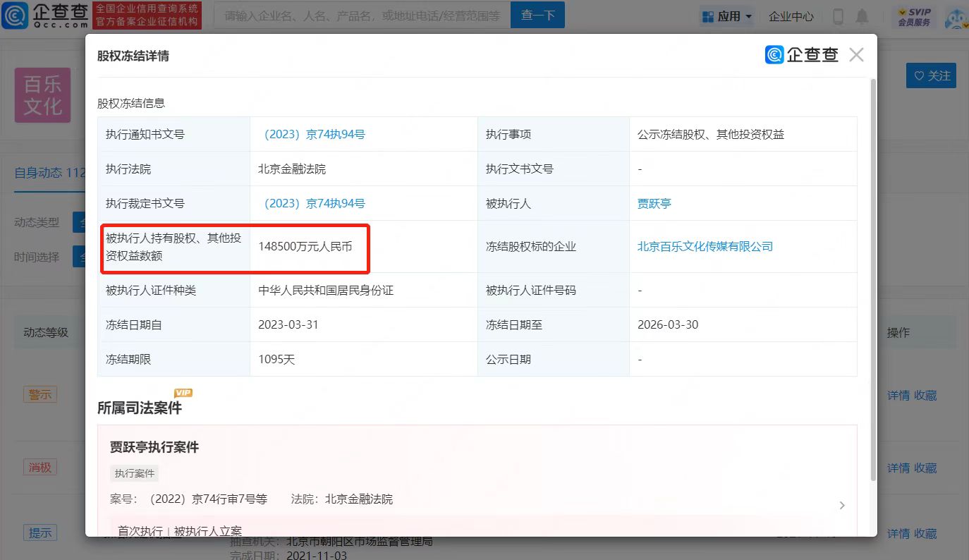The height and width of the screenshot is (560, 969).
Task: Click the 提示 level tag
Action: [40, 533]
